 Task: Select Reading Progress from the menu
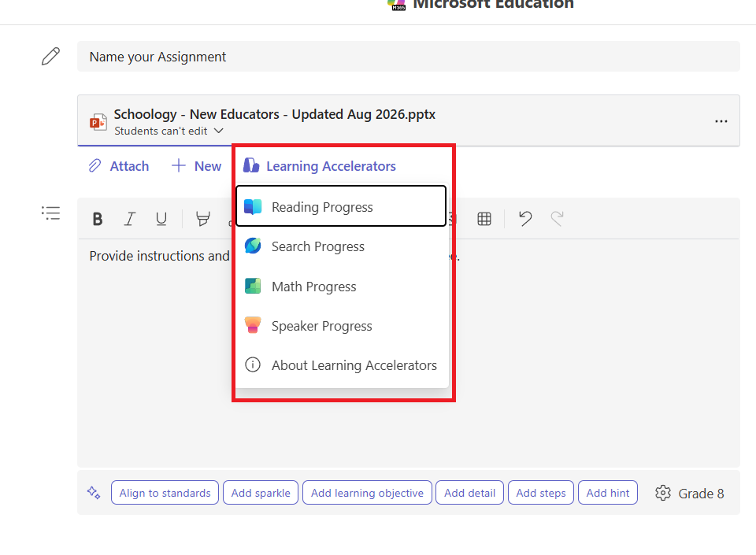point(341,206)
